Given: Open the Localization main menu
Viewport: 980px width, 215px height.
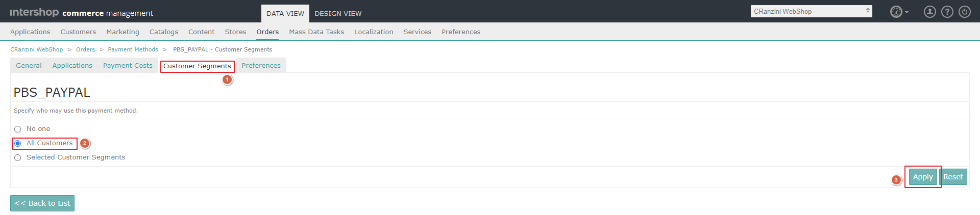Looking at the screenshot, I should click(374, 32).
